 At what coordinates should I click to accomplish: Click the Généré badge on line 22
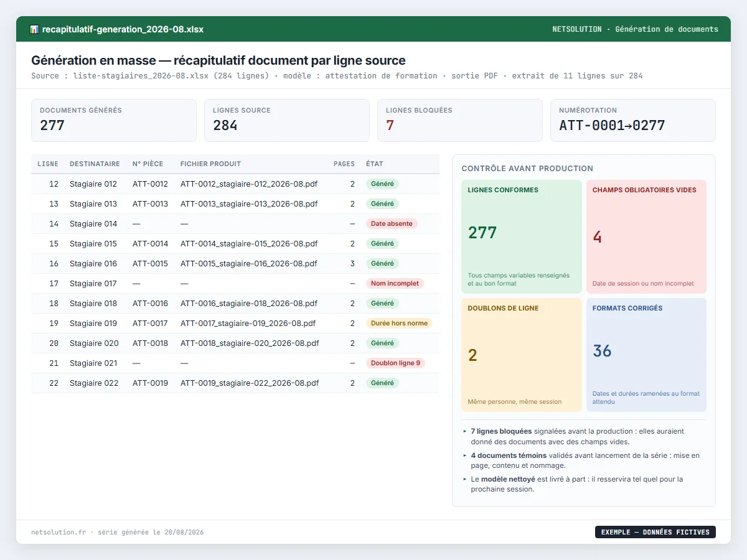coord(382,383)
